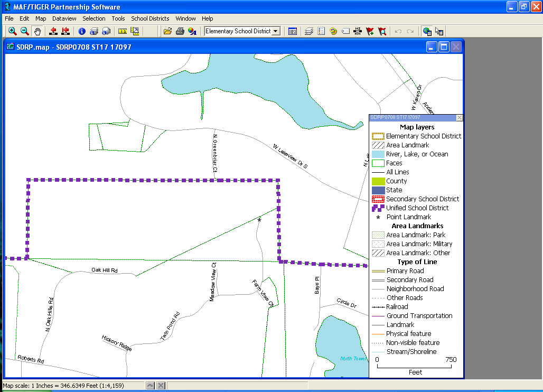Click the MI/KM distance units icon

[x=358, y=31]
